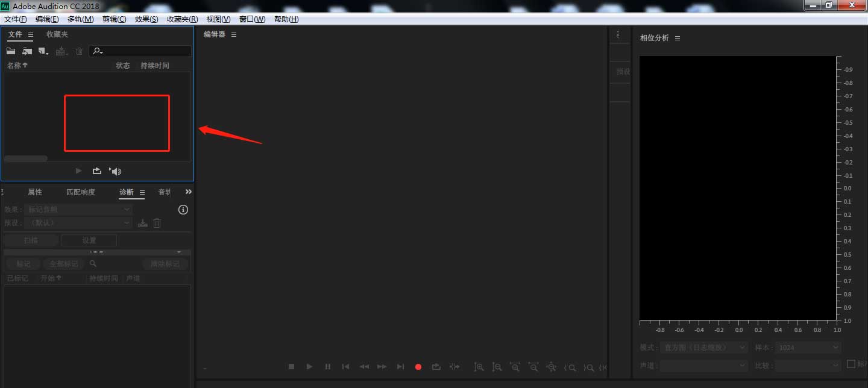
Task: Click the zoom out full icon
Action: pyautogui.click(x=552, y=366)
